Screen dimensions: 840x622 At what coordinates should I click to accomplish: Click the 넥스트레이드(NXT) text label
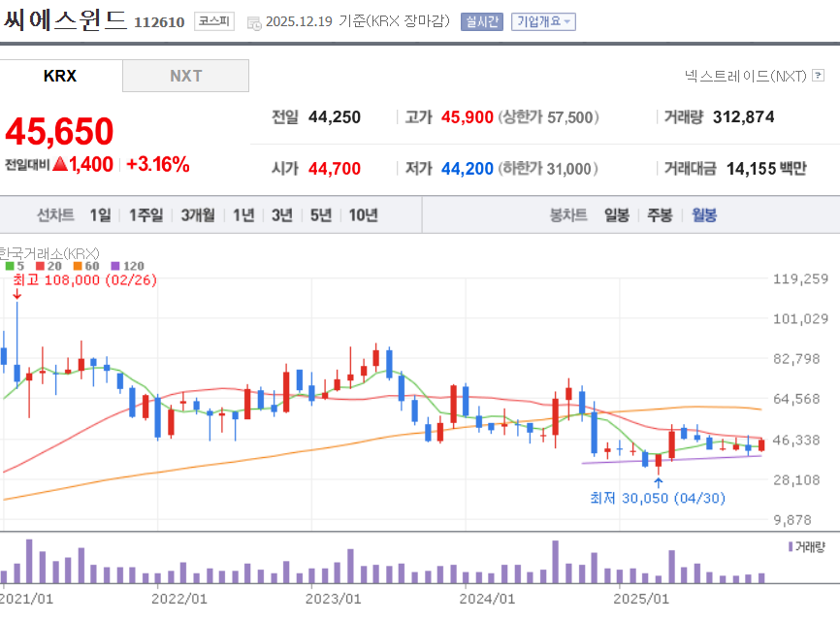746,76
